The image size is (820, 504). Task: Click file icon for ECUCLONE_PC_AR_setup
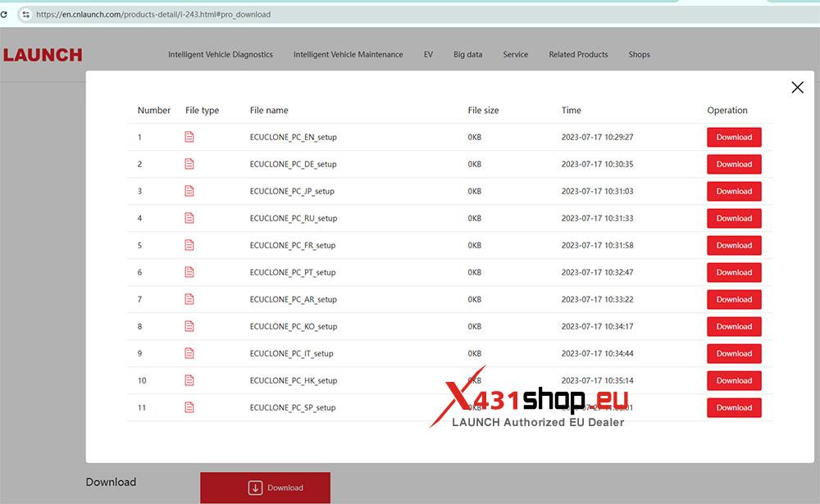[189, 299]
